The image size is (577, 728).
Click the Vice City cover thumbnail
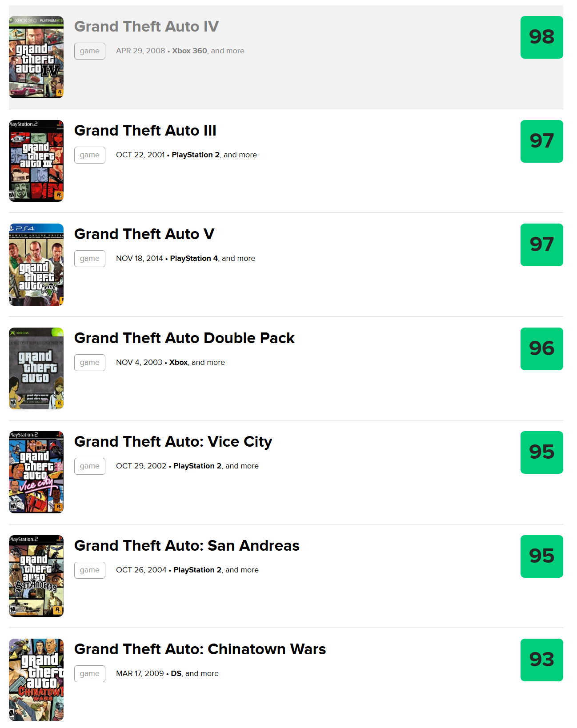pos(36,472)
